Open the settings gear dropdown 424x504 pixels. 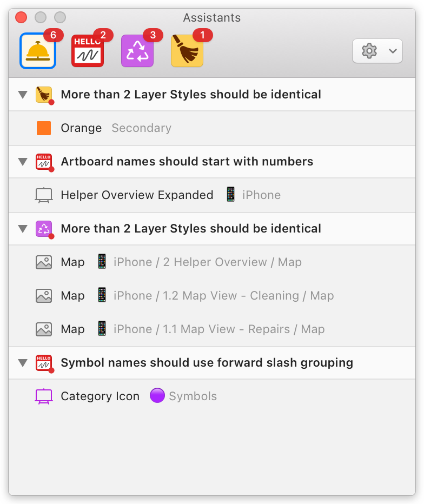pos(377,51)
